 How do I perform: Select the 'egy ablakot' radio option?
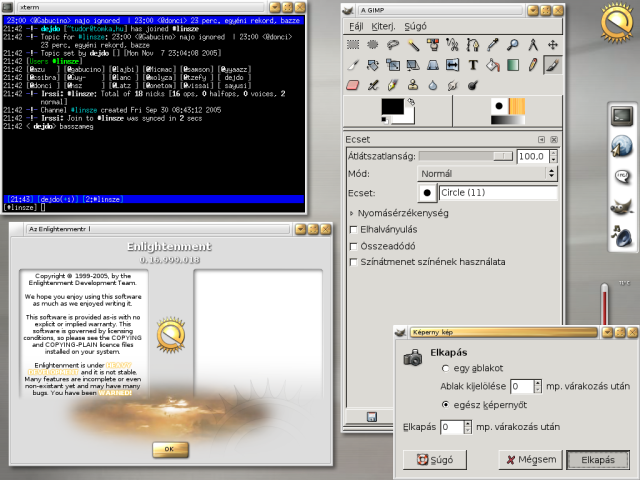pyautogui.click(x=445, y=368)
